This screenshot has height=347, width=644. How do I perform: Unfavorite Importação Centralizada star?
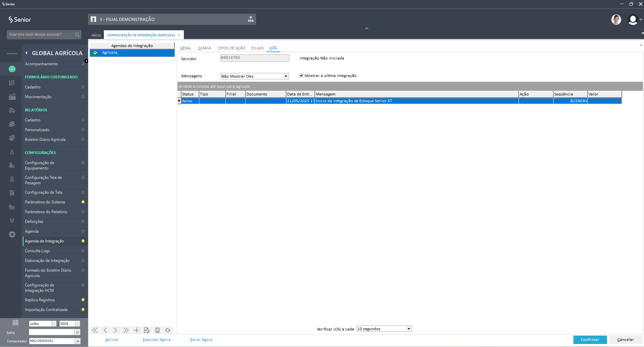click(x=83, y=309)
